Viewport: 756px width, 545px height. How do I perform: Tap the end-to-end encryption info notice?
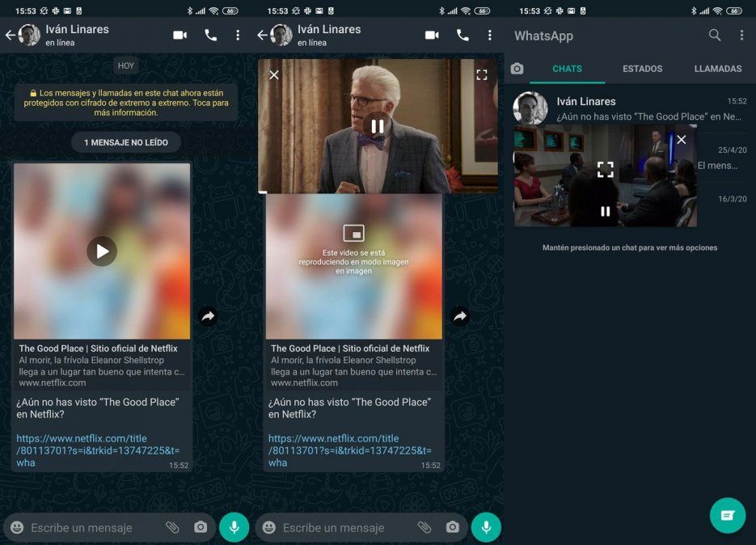click(x=126, y=103)
